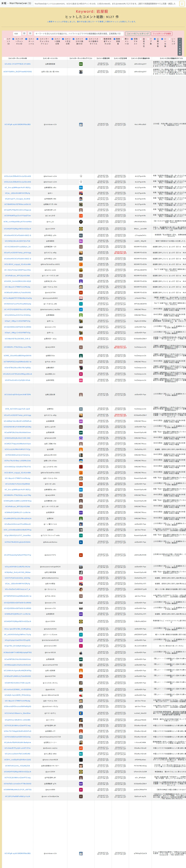Open channel link UCW_corKNqw0WxyA7SntwH8w
The image size is (186, 868).
tap(18, 222)
